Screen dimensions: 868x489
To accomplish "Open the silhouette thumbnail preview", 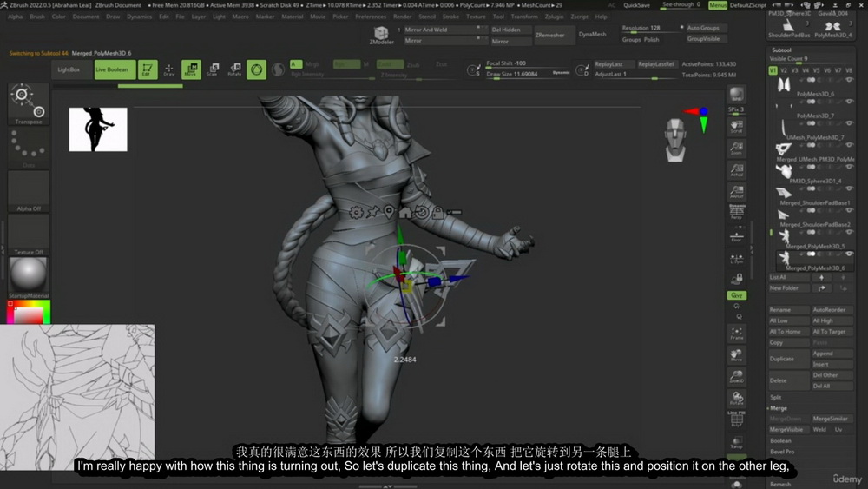I will tap(98, 129).
